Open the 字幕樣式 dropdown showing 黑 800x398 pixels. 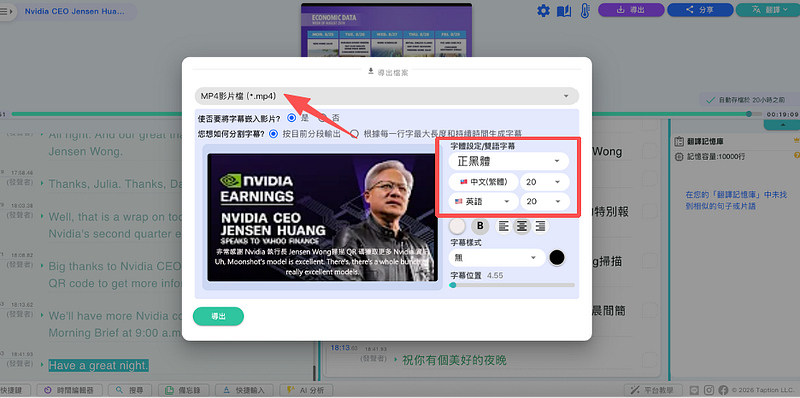click(497, 258)
